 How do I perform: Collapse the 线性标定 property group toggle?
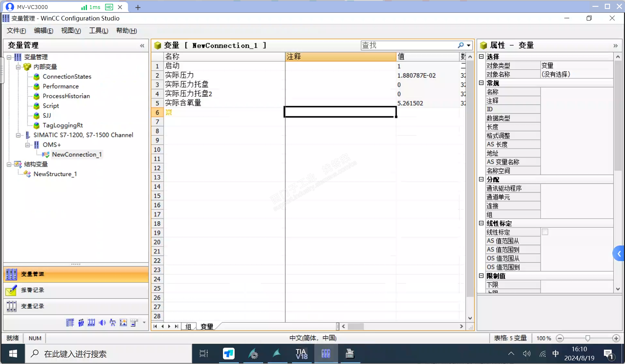tap(481, 223)
